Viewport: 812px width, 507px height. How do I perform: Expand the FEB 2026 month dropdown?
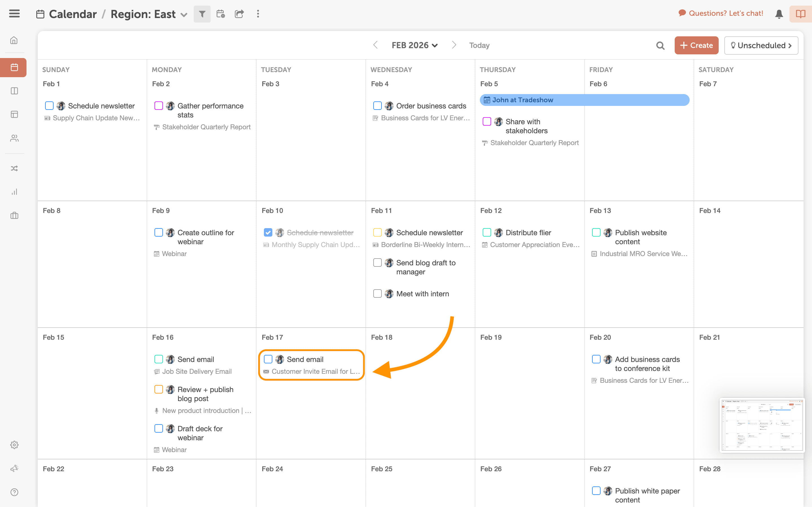[x=415, y=46]
